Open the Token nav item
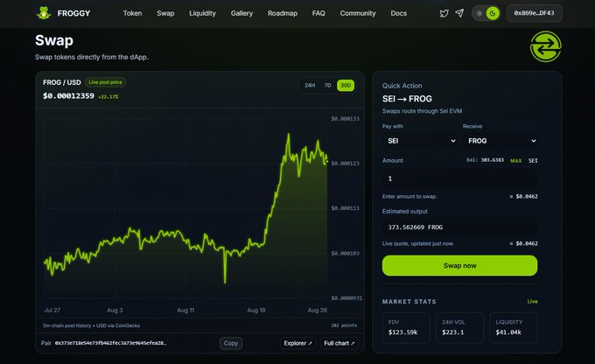 pos(132,13)
